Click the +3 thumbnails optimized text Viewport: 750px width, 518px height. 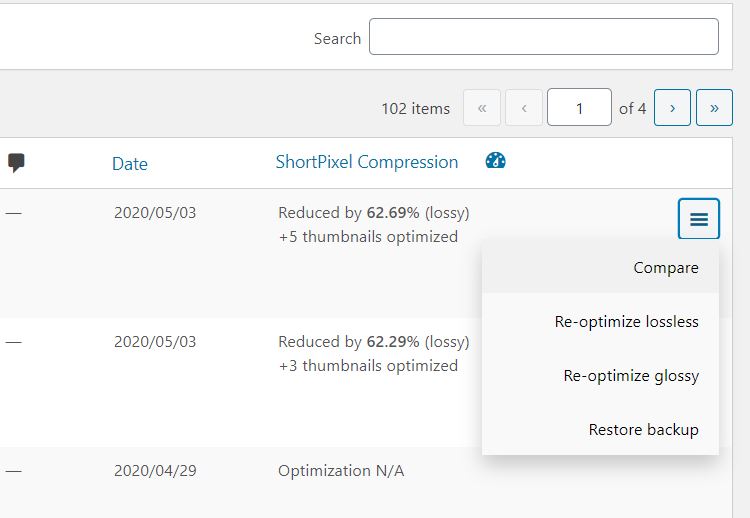click(367, 366)
